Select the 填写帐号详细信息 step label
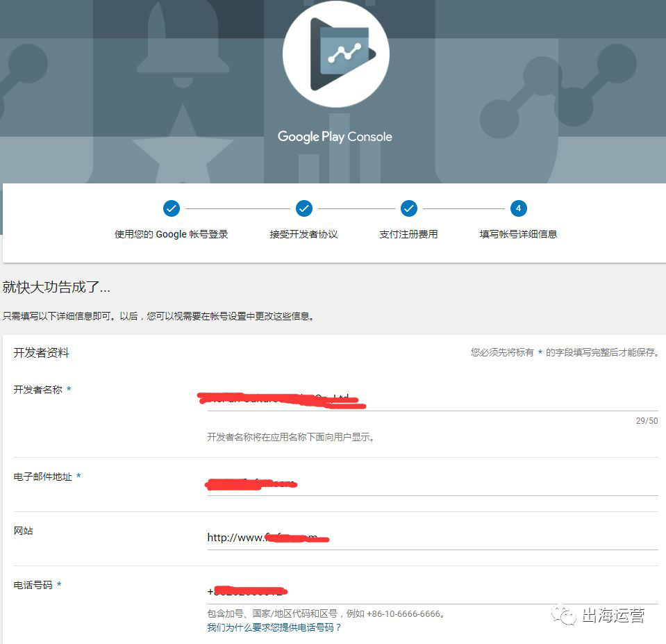 [518, 234]
